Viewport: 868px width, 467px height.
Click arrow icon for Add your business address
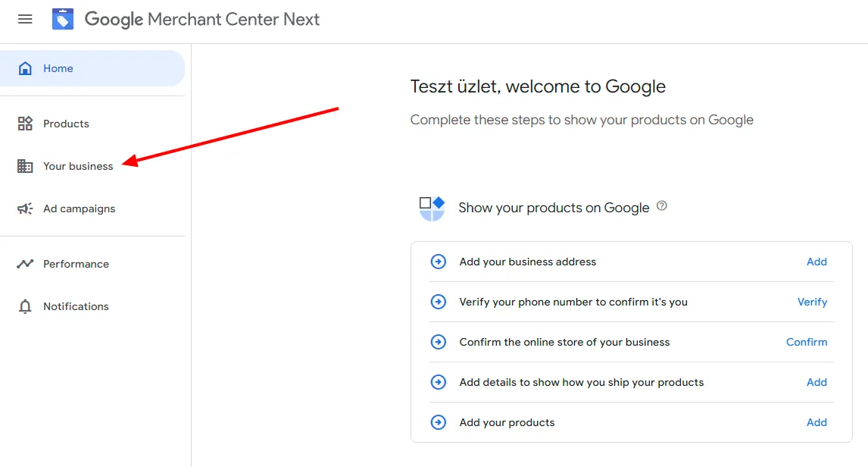click(439, 262)
